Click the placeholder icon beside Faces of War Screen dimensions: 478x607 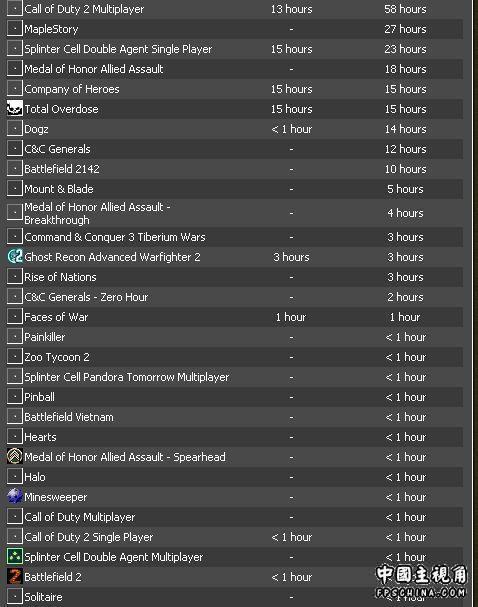(15, 317)
